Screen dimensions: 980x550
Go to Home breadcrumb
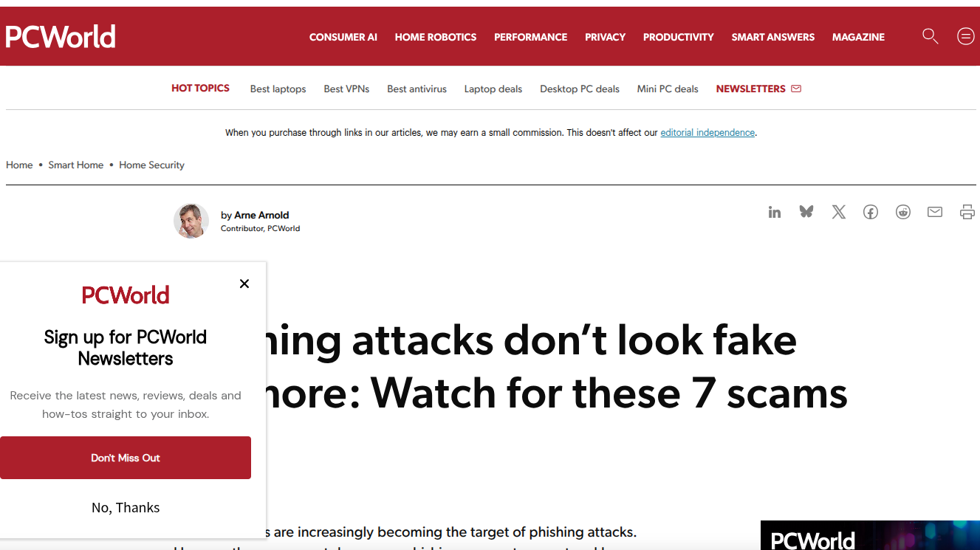tap(19, 165)
